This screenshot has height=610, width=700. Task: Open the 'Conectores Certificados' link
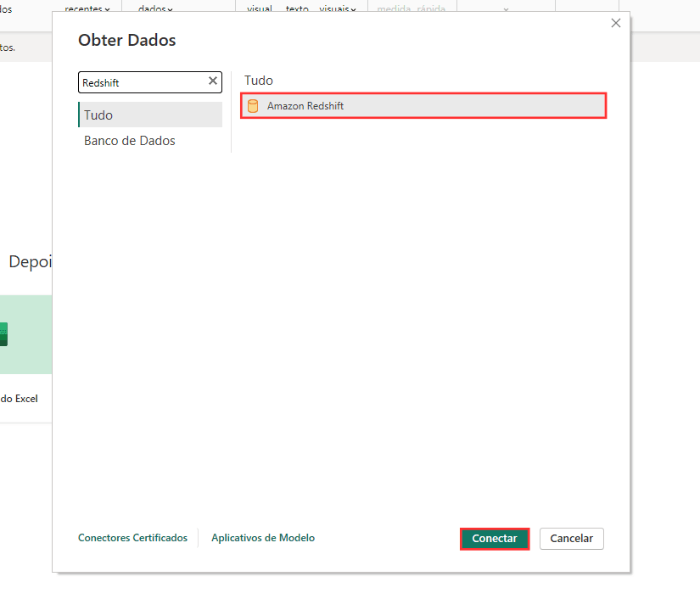pos(132,537)
